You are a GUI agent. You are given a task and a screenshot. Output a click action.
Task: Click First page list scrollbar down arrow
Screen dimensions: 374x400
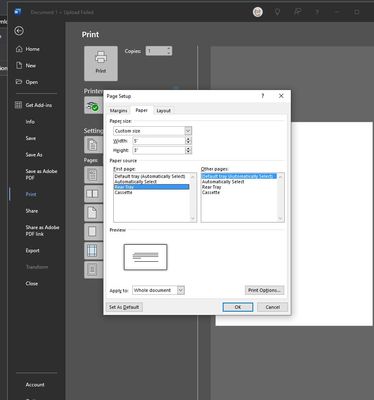point(193,219)
